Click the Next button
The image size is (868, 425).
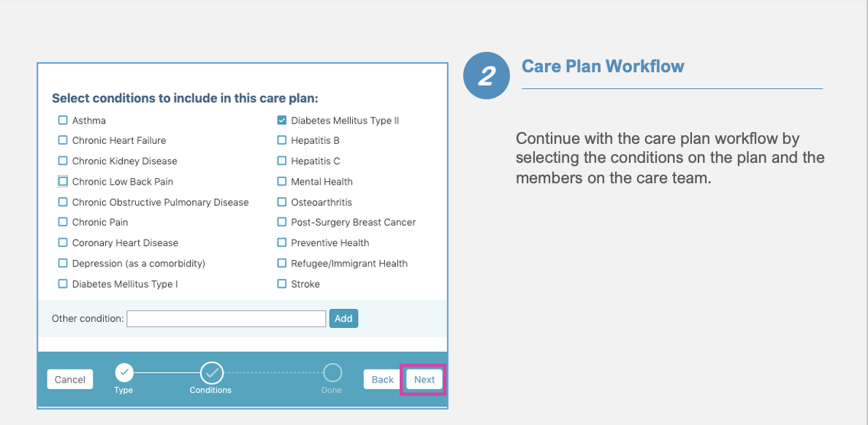[424, 380]
